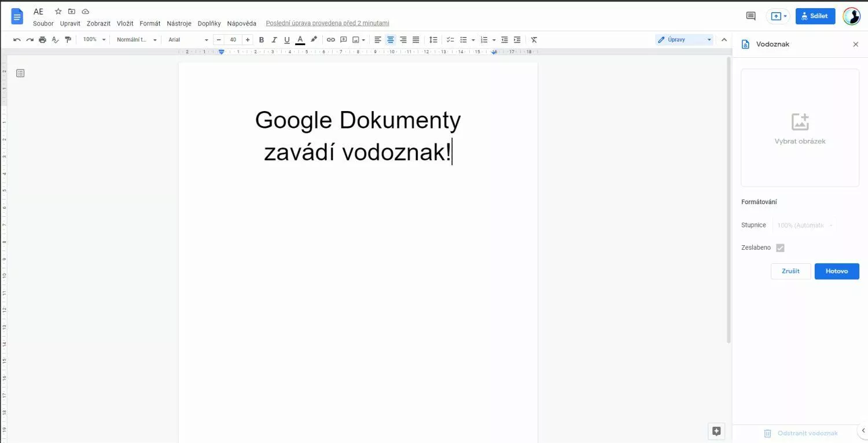Open the text color picker
This screenshot has height=443, width=868.
coord(300,40)
